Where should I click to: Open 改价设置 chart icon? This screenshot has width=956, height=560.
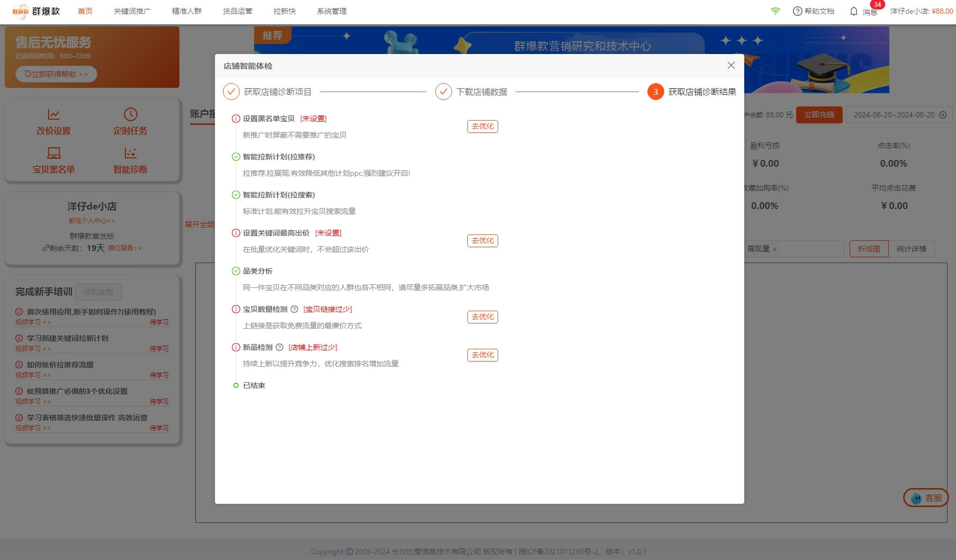coord(53,114)
